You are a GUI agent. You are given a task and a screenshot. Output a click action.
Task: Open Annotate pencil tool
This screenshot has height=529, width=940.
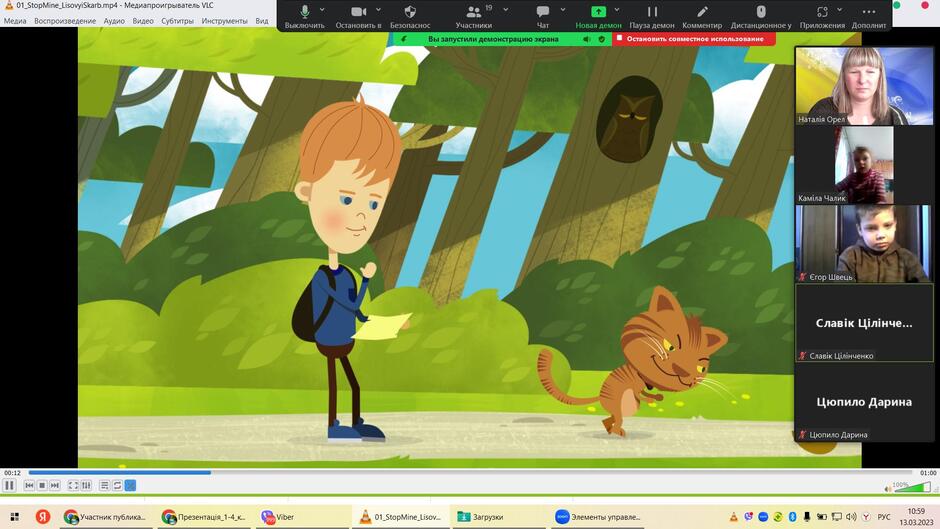point(702,16)
